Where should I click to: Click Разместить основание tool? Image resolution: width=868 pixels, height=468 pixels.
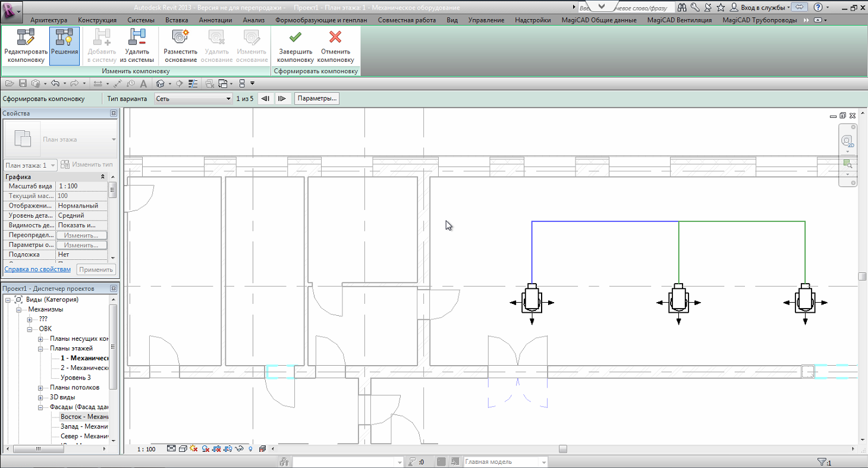pos(181,46)
